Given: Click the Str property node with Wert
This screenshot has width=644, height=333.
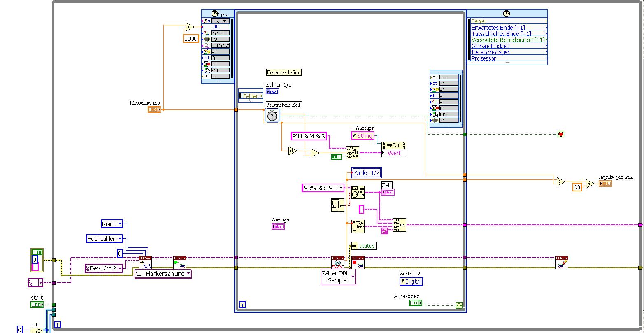Looking at the screenshot, I should [x=394, y=149].
